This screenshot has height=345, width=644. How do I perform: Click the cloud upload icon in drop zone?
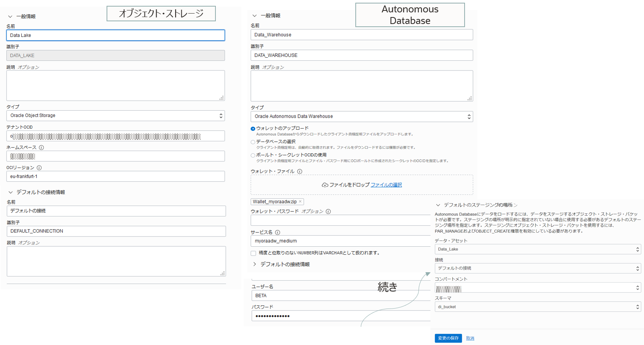click(325, 185)
